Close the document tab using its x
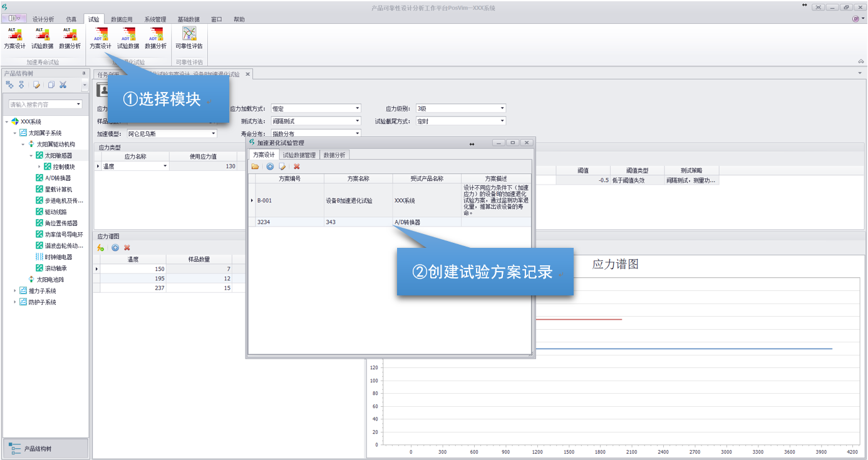The width and height of the screenshot is (868, 460). pos(247,74)
